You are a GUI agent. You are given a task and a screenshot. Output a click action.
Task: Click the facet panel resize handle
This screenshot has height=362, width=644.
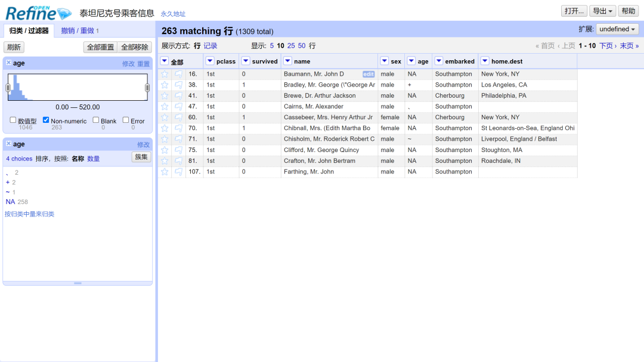pos(78,283)
